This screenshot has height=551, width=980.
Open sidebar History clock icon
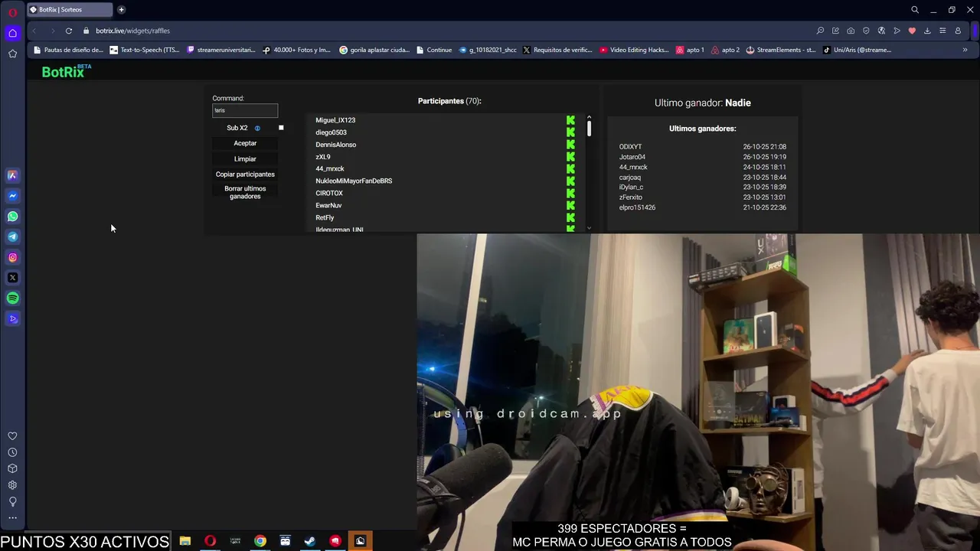tap(12, 452)
